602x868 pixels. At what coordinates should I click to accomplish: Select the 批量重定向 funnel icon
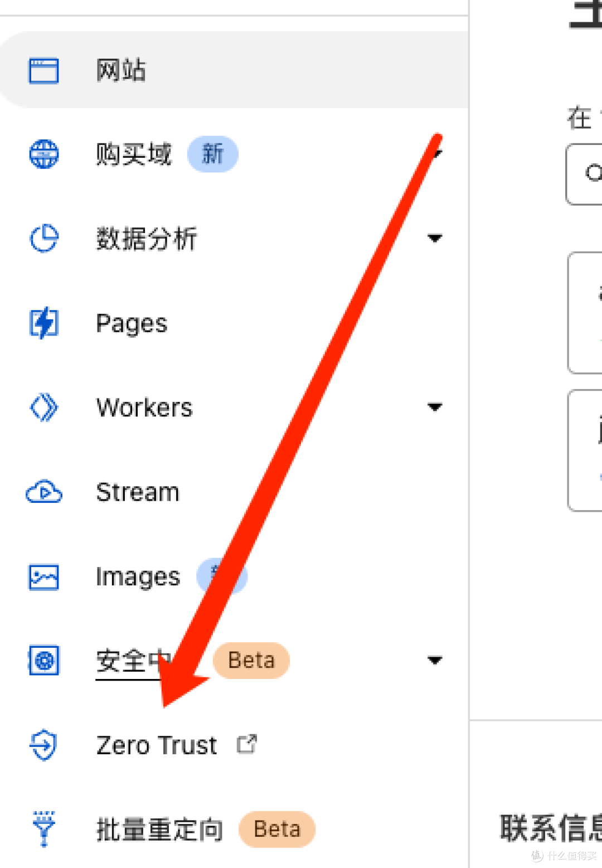point(43,829)
